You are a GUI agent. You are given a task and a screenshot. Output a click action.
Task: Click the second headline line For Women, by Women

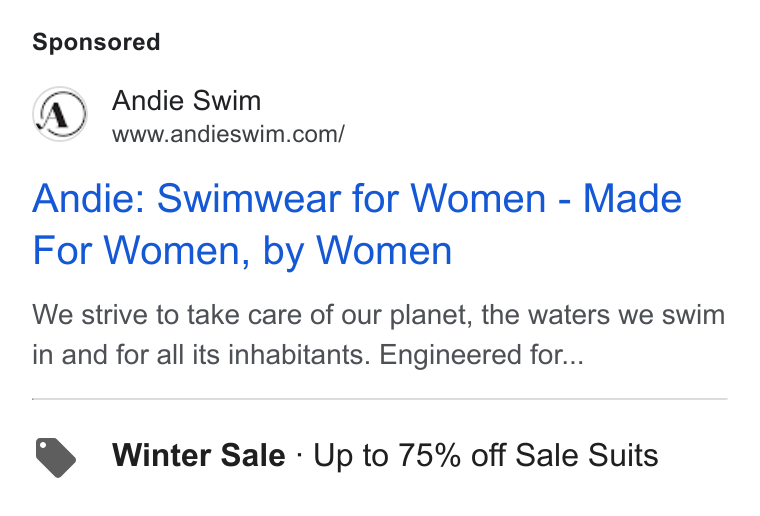tap(242, 250)
